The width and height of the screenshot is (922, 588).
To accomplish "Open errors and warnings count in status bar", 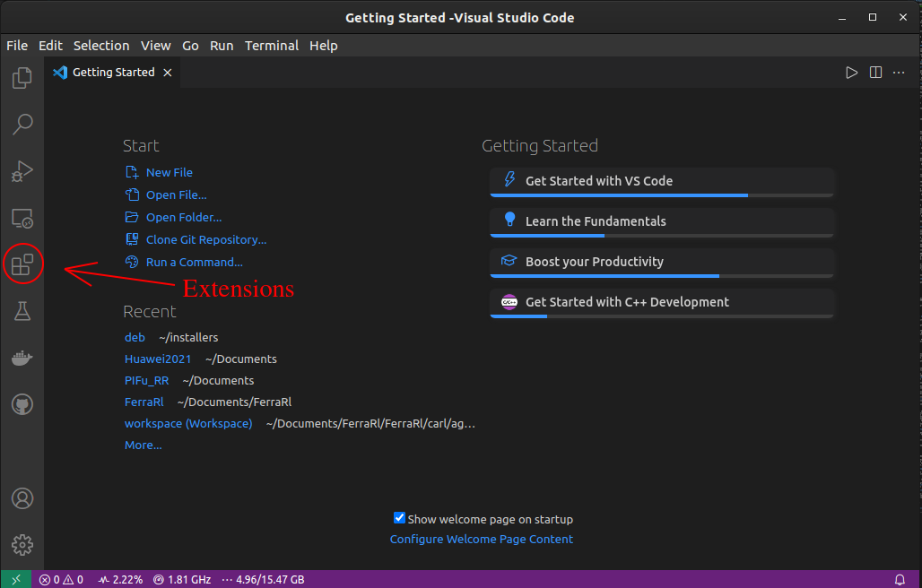I will tap(61, 579).
